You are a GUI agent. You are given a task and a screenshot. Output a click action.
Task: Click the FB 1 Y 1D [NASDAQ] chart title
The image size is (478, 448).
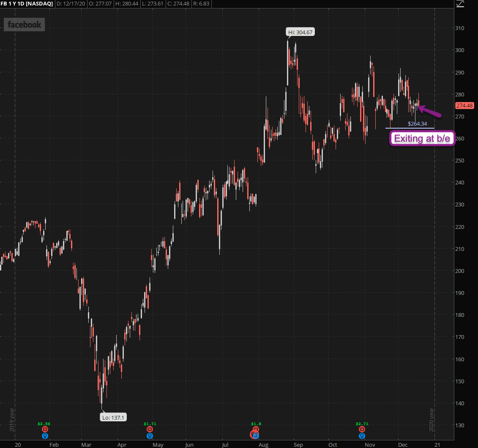point(27,4)
